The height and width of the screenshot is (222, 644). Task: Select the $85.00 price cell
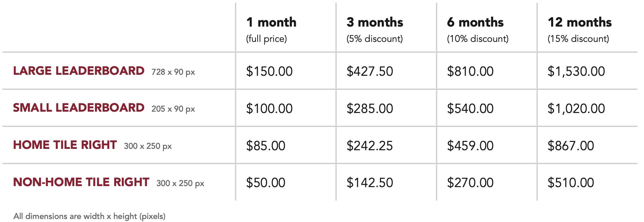tap(266, 146)
